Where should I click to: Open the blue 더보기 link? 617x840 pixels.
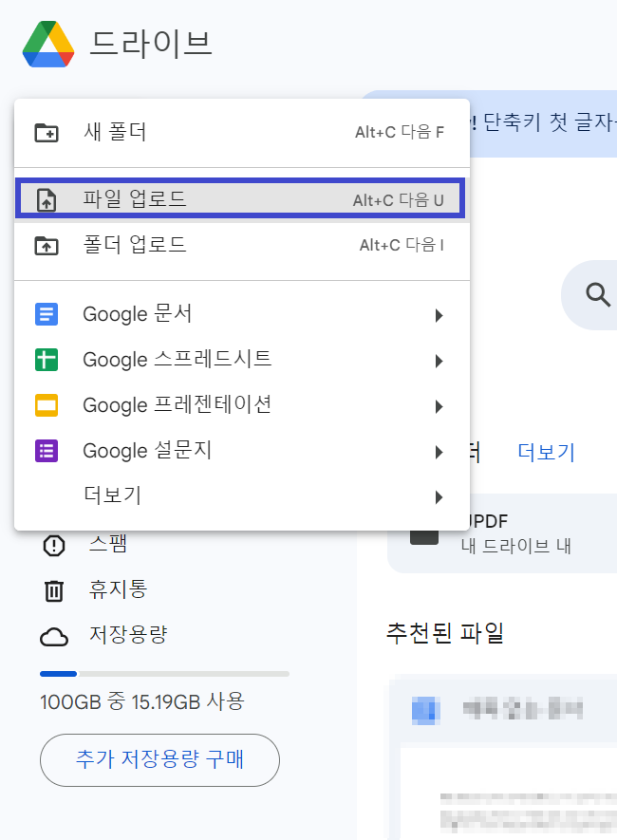(547, 452)
